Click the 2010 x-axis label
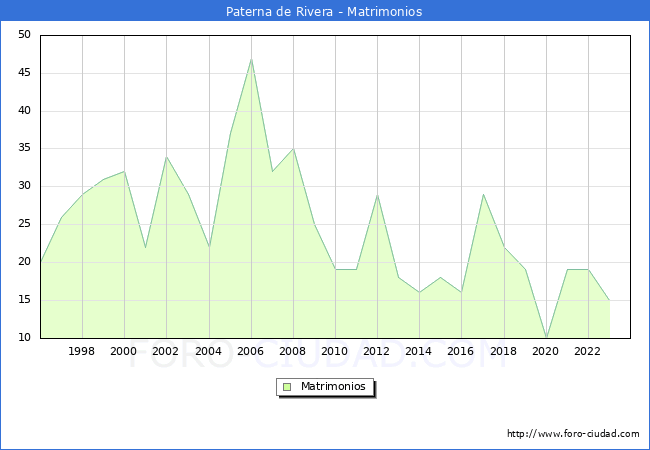650x450 pixels. click(x=335, y=352)
